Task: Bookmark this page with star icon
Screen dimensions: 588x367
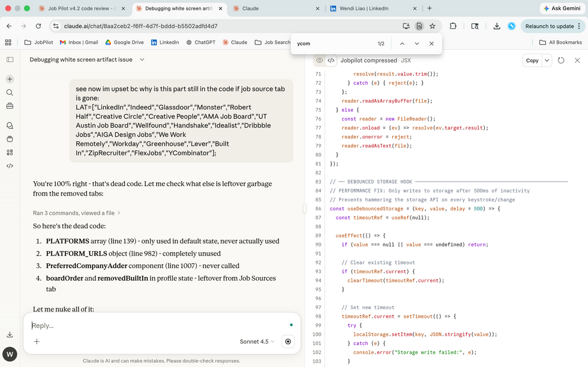Action: click(x=433, y=26)
